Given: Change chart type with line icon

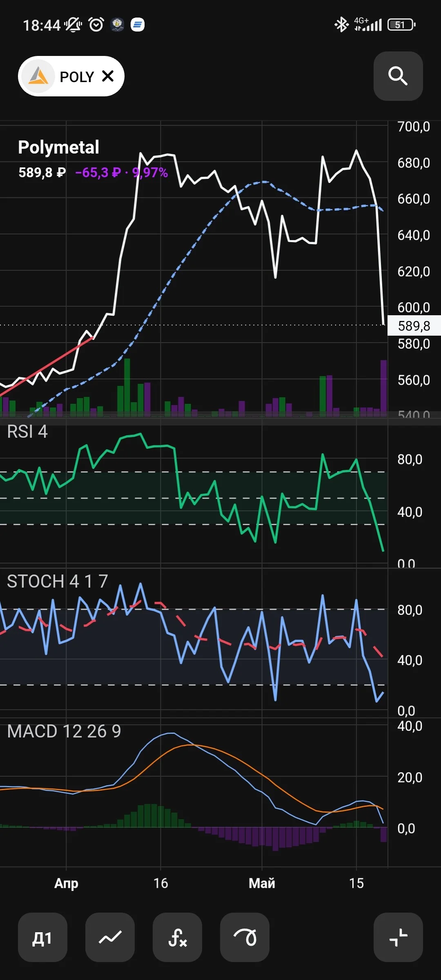Looking at the screenshot, I should [110, 937].
